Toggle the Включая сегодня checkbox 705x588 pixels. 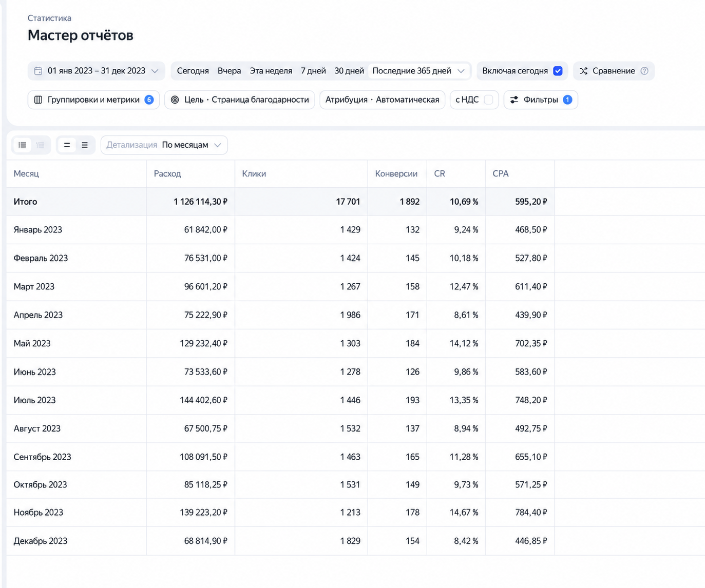tap(558, 71)
